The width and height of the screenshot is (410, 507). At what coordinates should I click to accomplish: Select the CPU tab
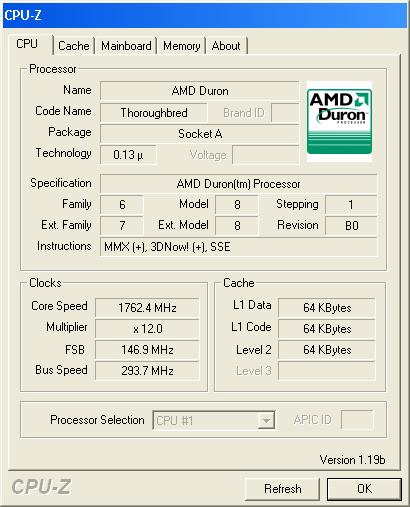click(27, 44)
